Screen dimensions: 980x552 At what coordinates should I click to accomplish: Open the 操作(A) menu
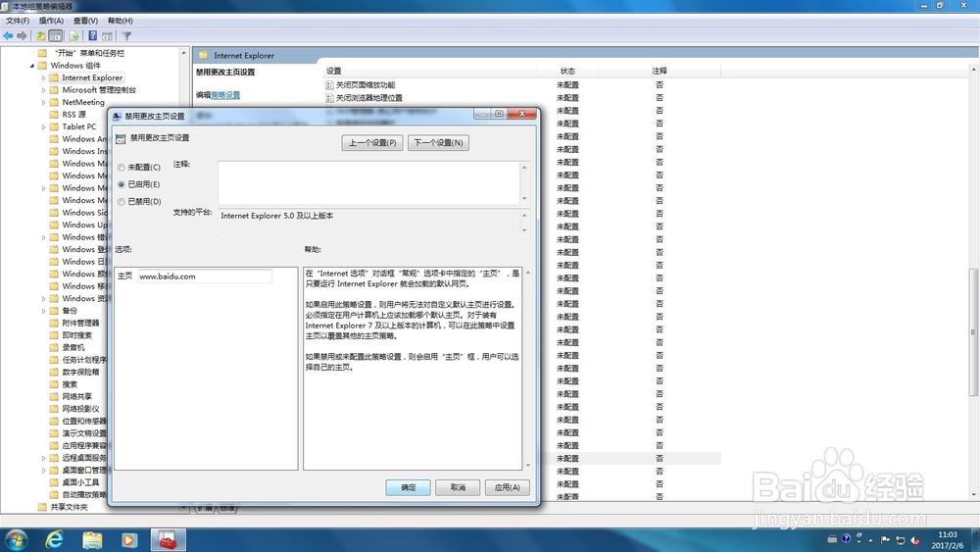pyautogui.click(x=51, y=21)
